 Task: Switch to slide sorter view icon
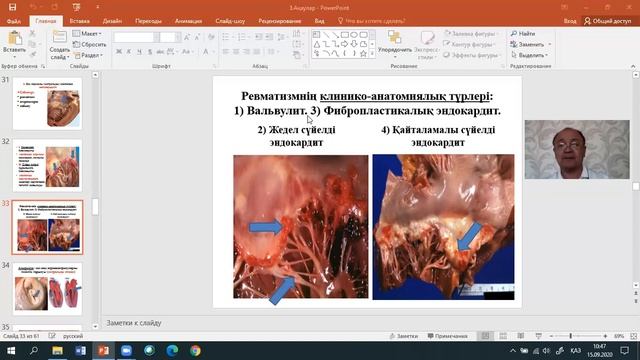pyautogui.click(x=503, y=336)
